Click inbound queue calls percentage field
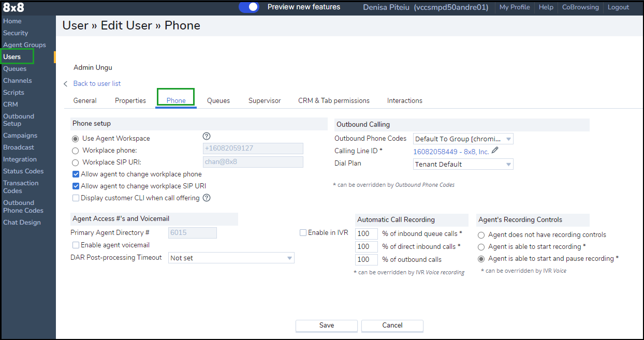Screen dimensions: 644x340 coord(367,234)
